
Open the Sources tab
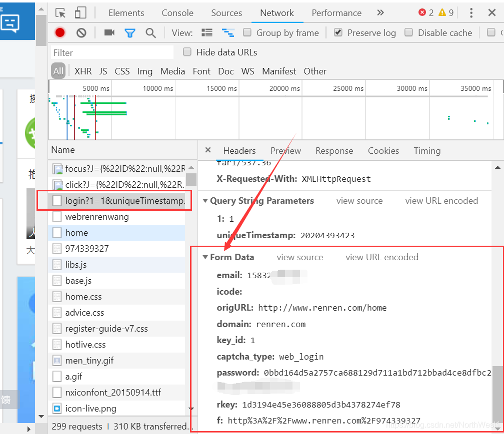pos(226,13)
